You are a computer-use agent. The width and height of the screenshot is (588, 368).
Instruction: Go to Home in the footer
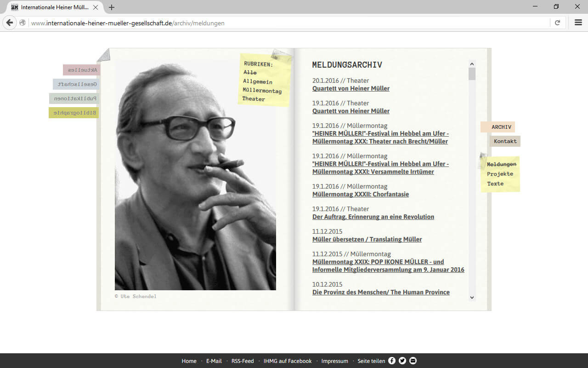189,361
